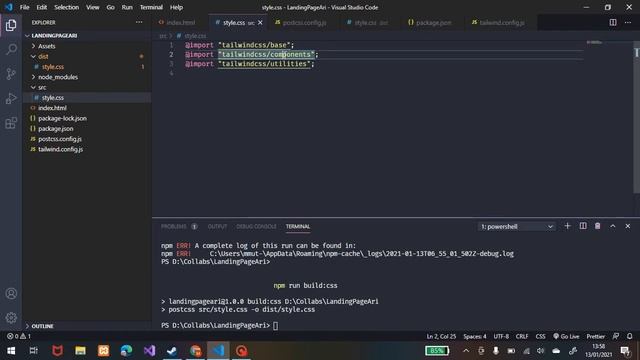
Task: Split the terminal panel
Action: (x=583, y=226)
